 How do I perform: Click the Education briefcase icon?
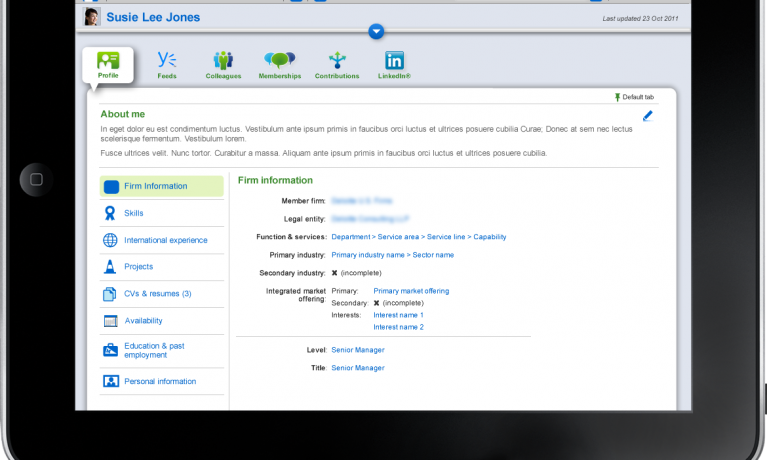tap(111, 350)
